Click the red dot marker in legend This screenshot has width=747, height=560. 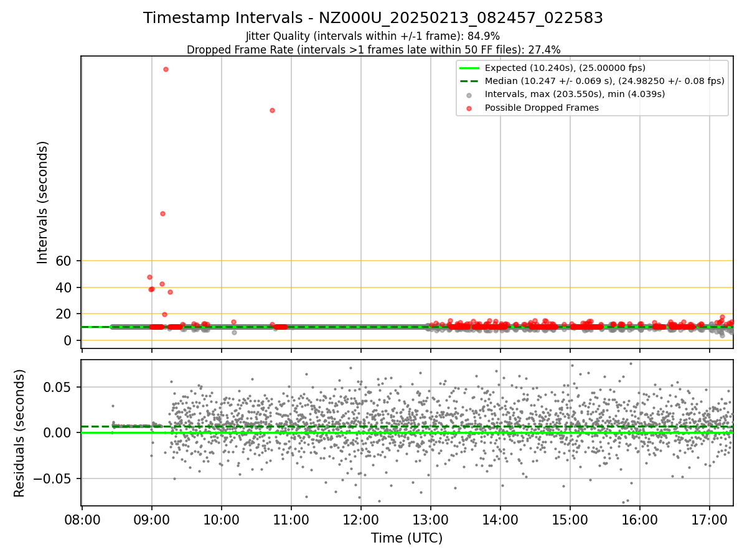click(469, 108)
